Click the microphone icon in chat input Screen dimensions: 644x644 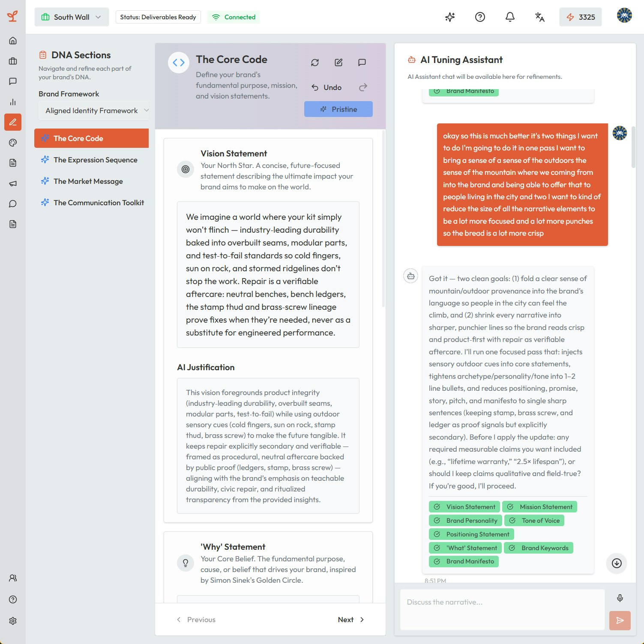[620, 598]
